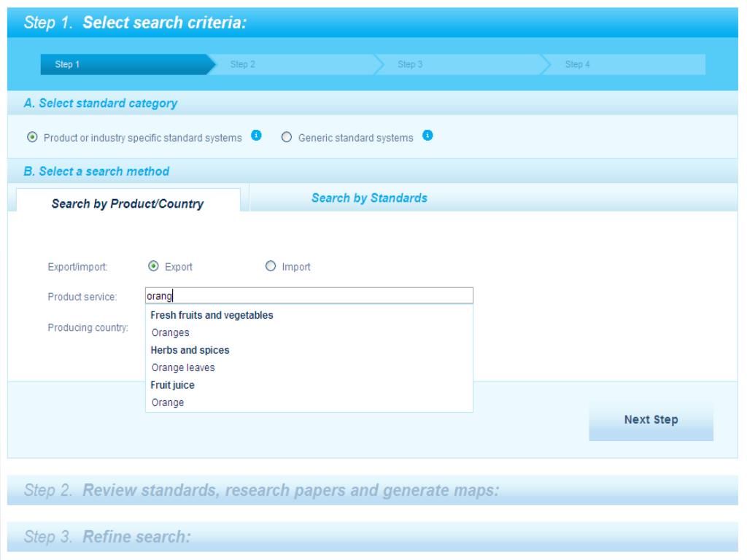747x560 pixels.
Task: Expand Step 2 Review standards section
Action: (373, 490)
